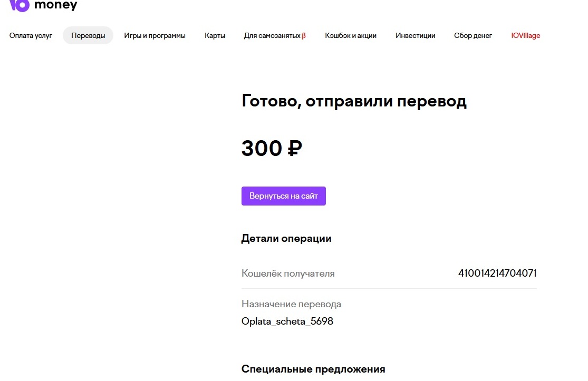Viewport: 588px width, 381px height.
Task: Click the YooMoney purple logo icon
Action: (x=20, y=5)
